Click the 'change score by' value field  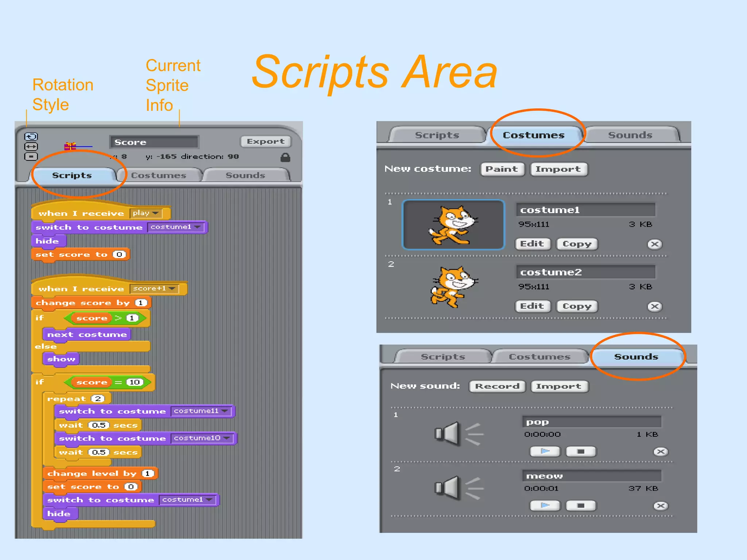tap(141, 303)
